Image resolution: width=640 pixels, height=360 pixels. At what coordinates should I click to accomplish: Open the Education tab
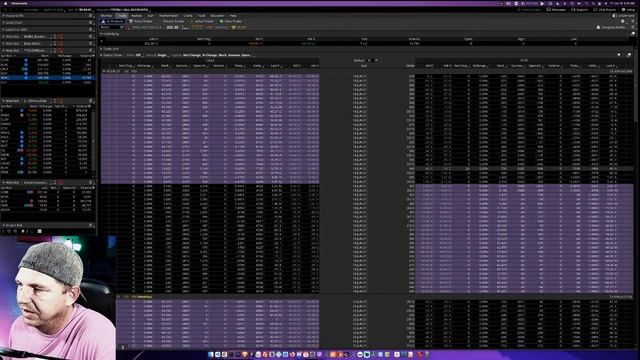(217, 16)
